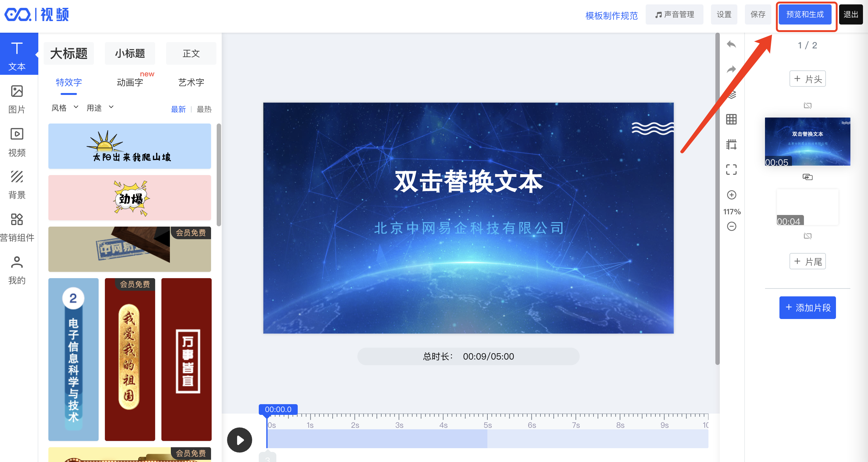This screenshot has height=462, width=868.
Task: Choose the 中网易 stamp text effect
Action: coord(130,249)
